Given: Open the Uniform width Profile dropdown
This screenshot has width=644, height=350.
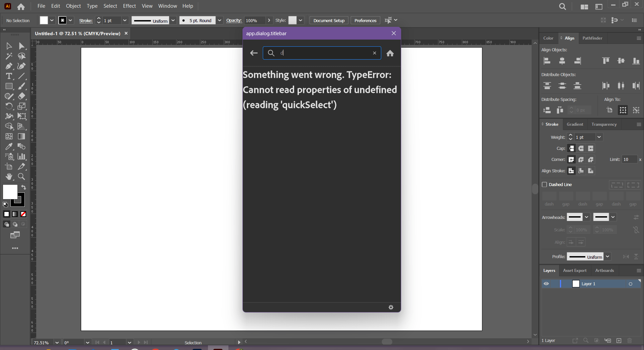Looking at the screenshot, I should coord(608,256).
